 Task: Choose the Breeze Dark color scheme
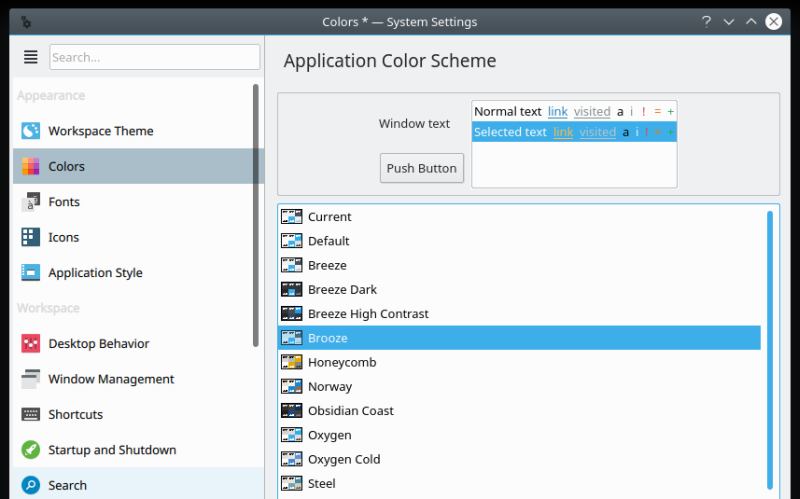(x=342, y=290)
